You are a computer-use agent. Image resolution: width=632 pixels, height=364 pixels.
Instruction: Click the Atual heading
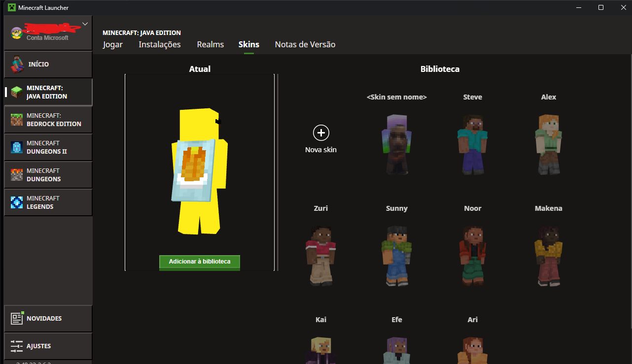200,69
